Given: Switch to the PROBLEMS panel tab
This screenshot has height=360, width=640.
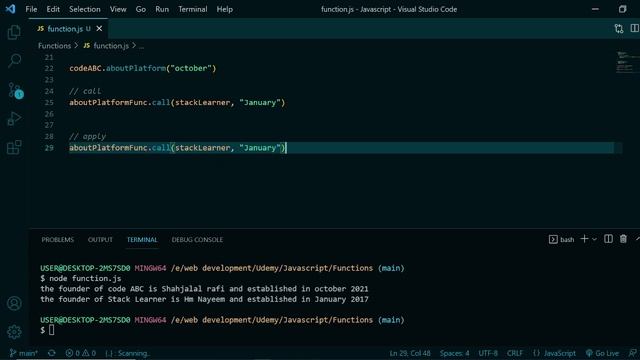Looking at the screenshot, I should (x=58, y=240).
